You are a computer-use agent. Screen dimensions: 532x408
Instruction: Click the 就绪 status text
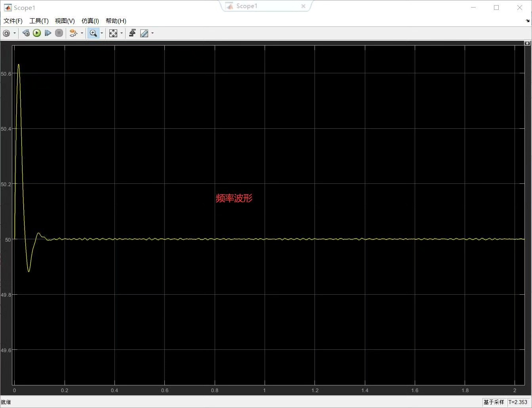(x=6, y=402)
